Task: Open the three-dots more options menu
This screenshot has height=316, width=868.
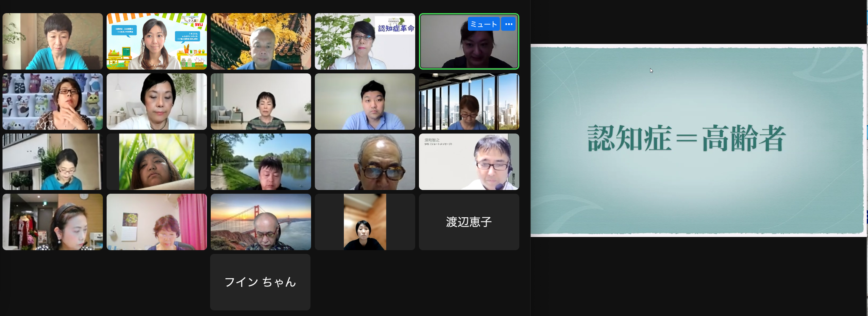Action: coord(509,24)
